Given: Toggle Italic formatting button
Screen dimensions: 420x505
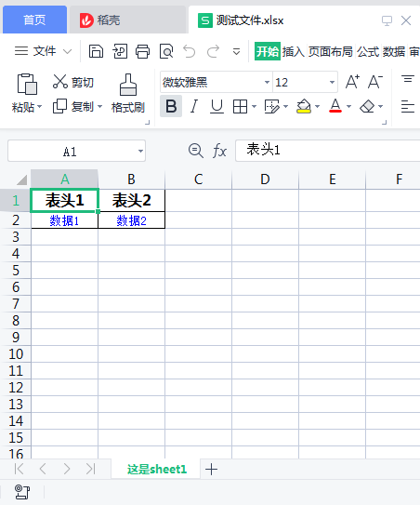Looking at the screenshot, I should 194,106.
